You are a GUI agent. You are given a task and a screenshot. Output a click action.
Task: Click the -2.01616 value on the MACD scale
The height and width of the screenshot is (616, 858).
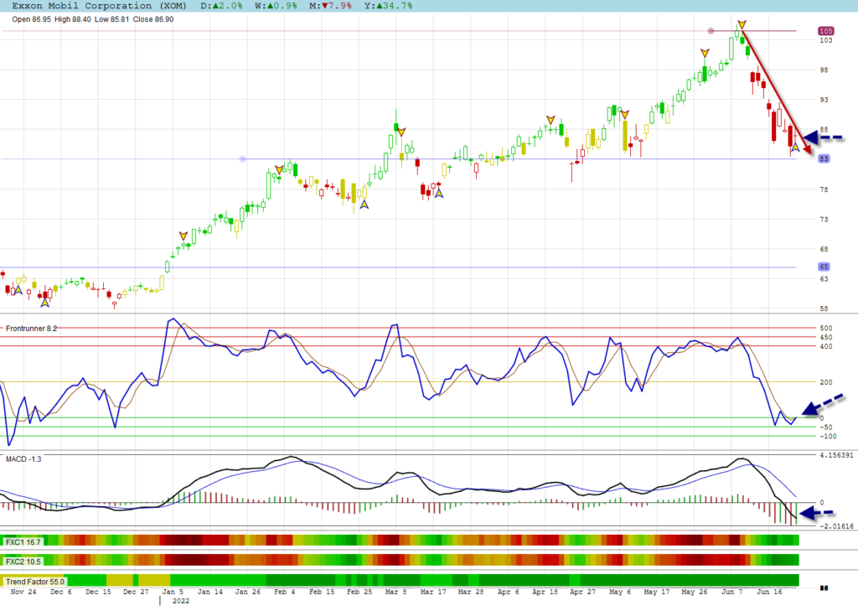836,526
